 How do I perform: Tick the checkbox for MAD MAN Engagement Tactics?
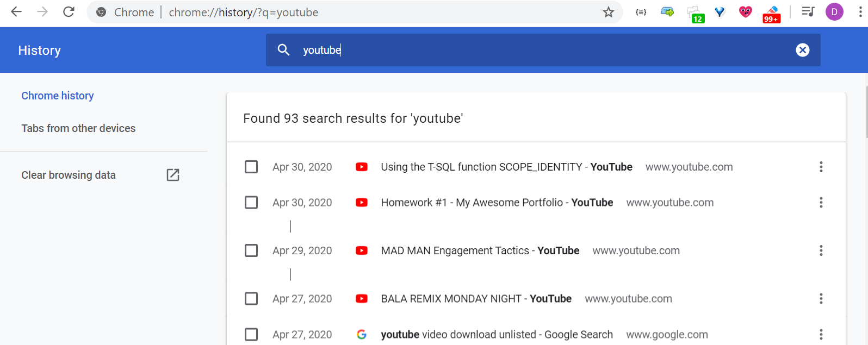click(x=251, y=250)
